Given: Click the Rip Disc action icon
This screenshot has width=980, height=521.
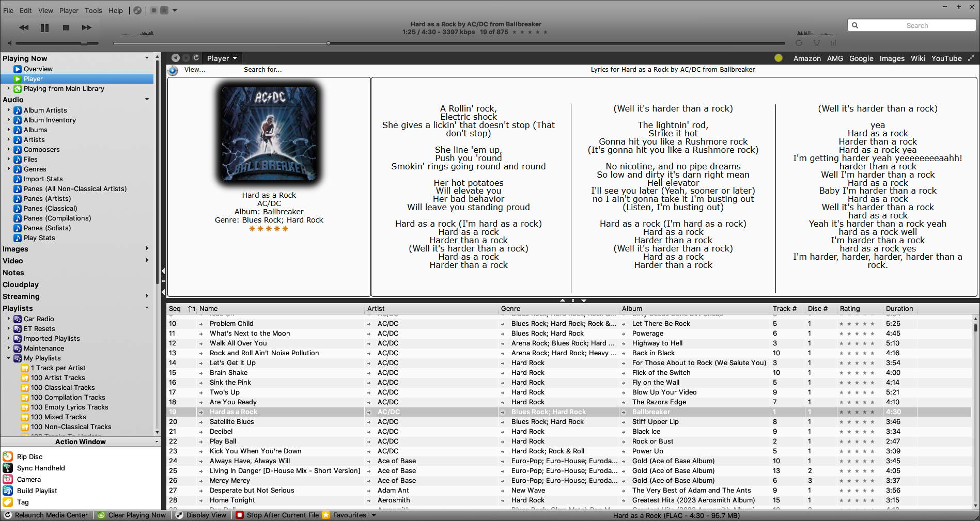Looking at the screenshot, I should (x=8, y=456).
